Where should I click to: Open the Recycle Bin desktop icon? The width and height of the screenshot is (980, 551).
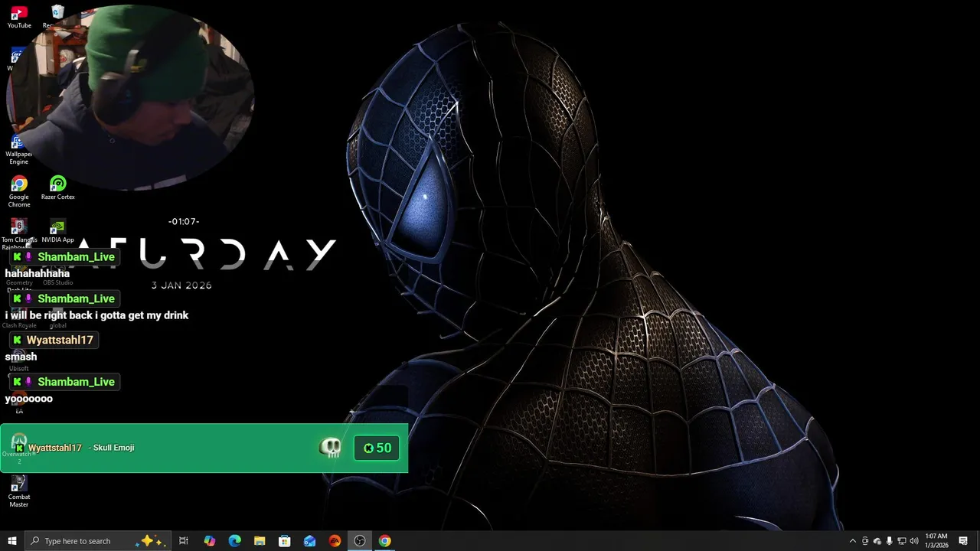point(57,17)
